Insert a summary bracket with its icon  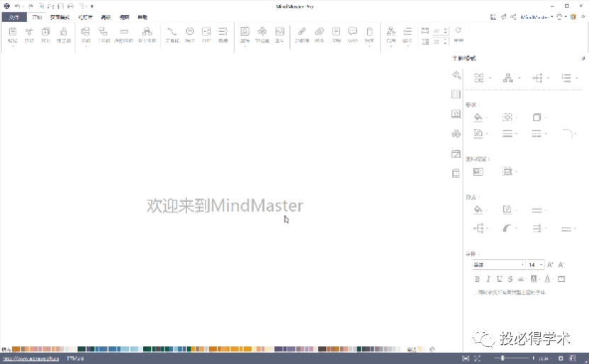tap(223, 32)
